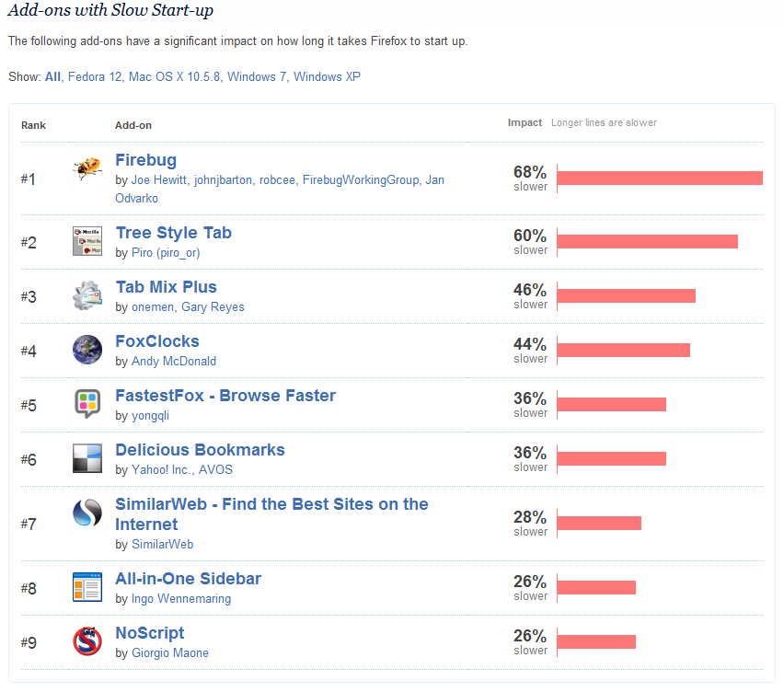Filter add-ons by Fedora 12
The height and width of the screenshot is (692, 784).
[95, 77]
